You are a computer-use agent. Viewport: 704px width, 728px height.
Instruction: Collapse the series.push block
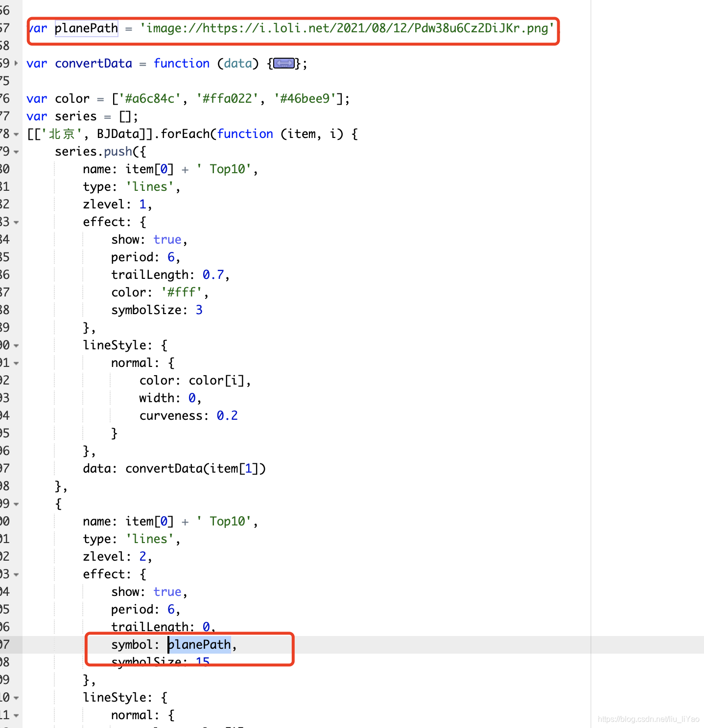(x=16, y=152)
